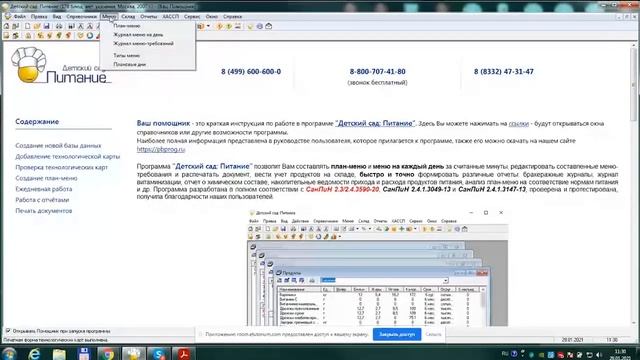Image resolution: width=640 pixels, height=360 pixels.
Task: Open the ХАССП menu
Action: 171,17
